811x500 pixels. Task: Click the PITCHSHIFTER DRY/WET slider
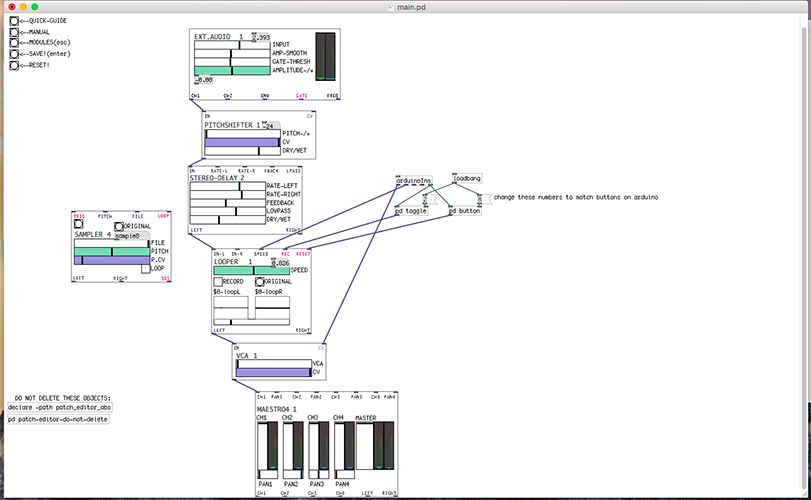point(243,152)
